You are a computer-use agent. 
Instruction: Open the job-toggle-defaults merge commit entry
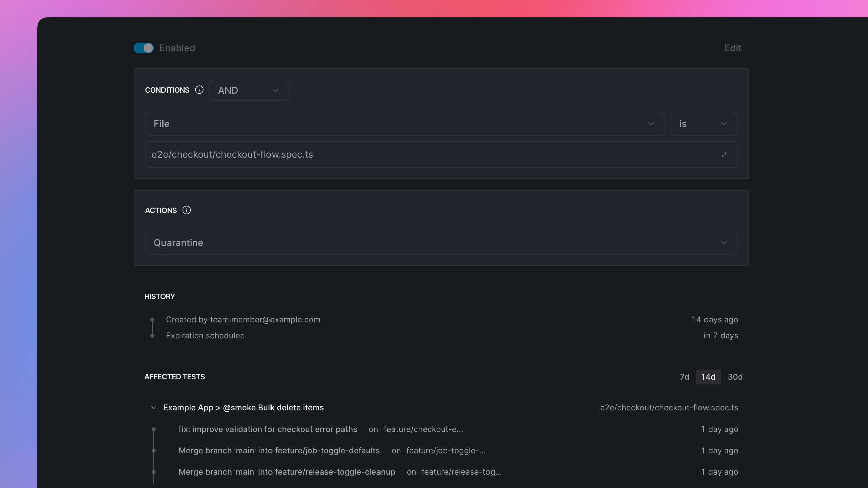coord(279,451)
